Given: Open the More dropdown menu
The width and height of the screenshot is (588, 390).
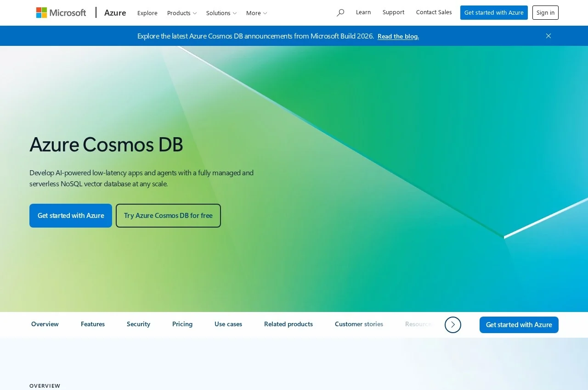Looking at the screenshot, I should [256, 13].
